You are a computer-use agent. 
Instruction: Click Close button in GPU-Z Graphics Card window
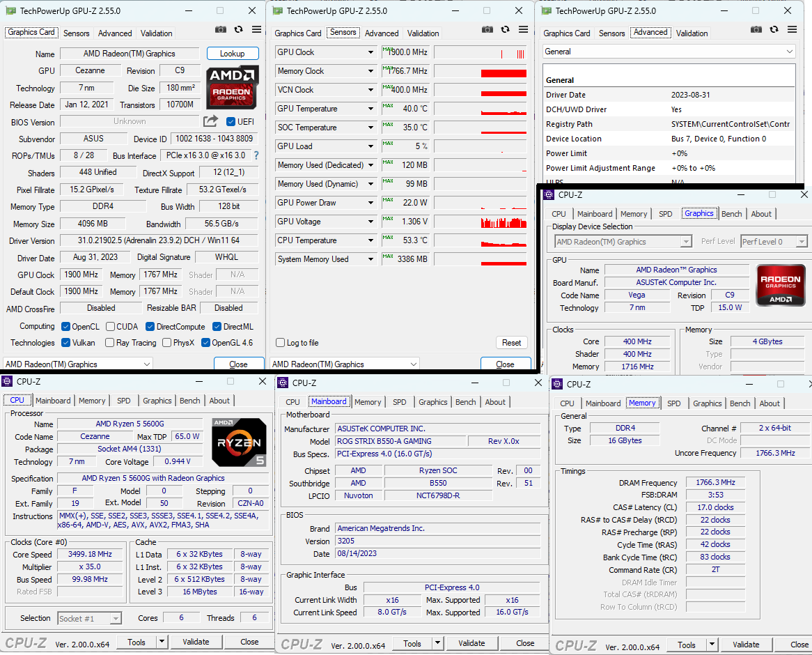239,364
